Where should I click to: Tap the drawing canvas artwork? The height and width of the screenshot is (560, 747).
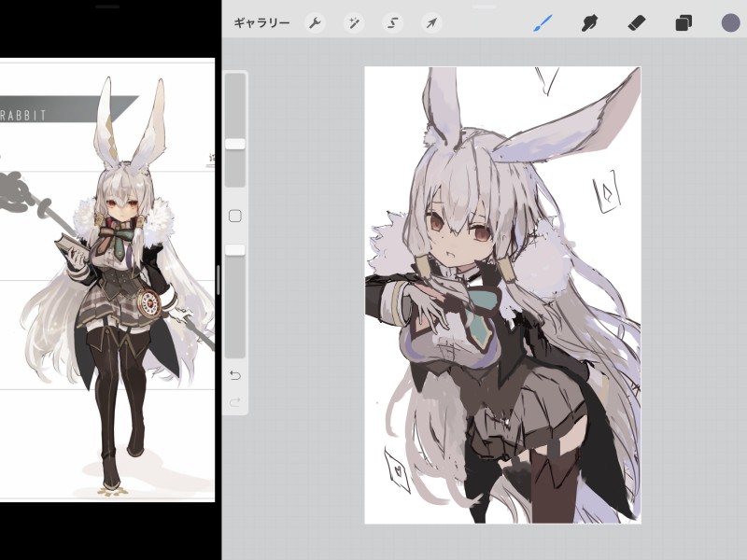[x=502, y=295]
